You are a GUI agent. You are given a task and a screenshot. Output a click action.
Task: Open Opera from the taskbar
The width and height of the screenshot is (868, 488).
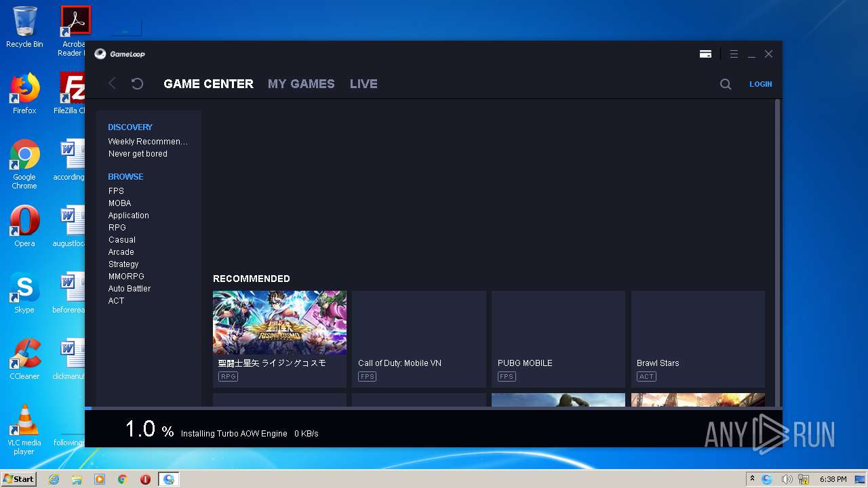click(x=145, y=479)
